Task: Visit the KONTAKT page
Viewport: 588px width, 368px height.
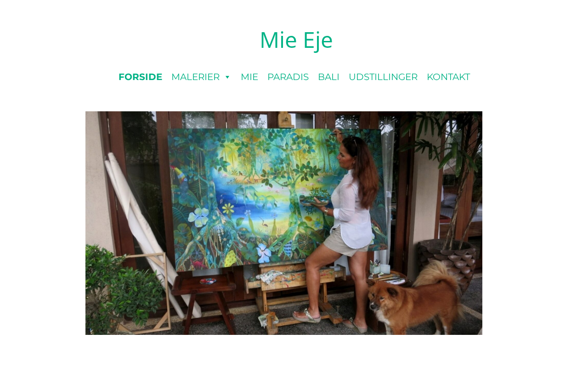Action: click(448, 77)
